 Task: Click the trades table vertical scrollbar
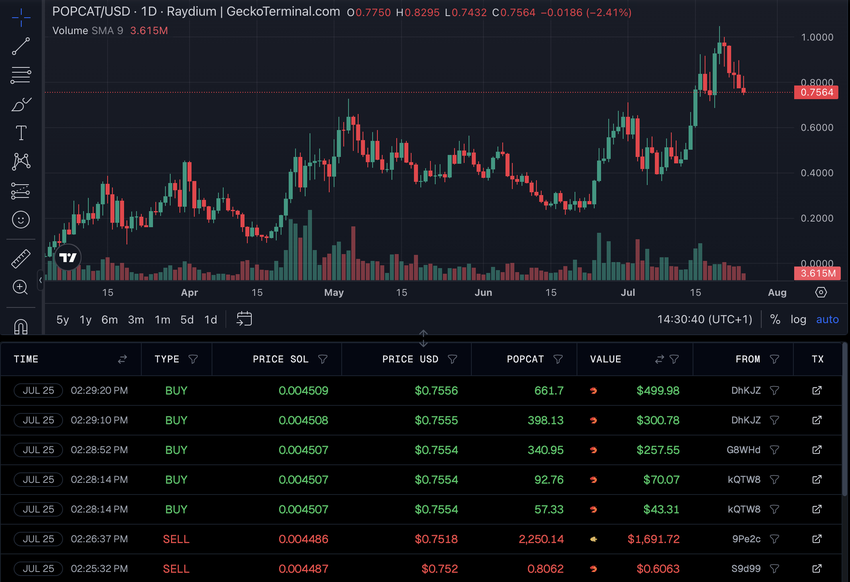[x=843, y=420]
